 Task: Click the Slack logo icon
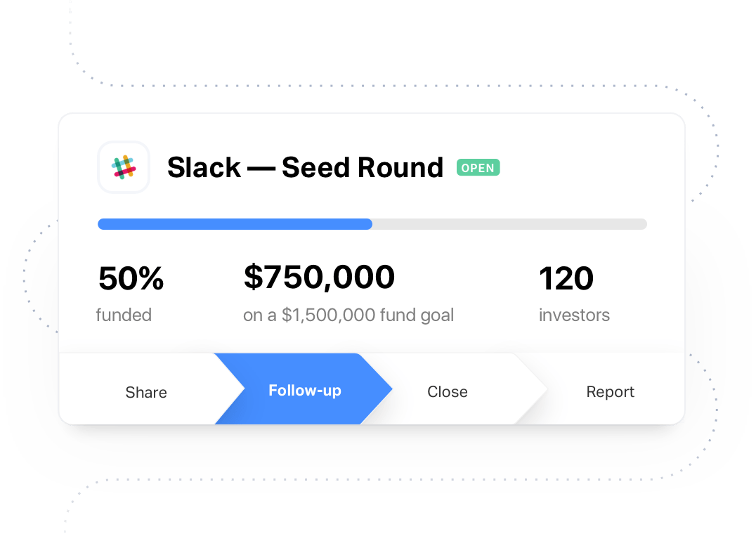[124, 167]
